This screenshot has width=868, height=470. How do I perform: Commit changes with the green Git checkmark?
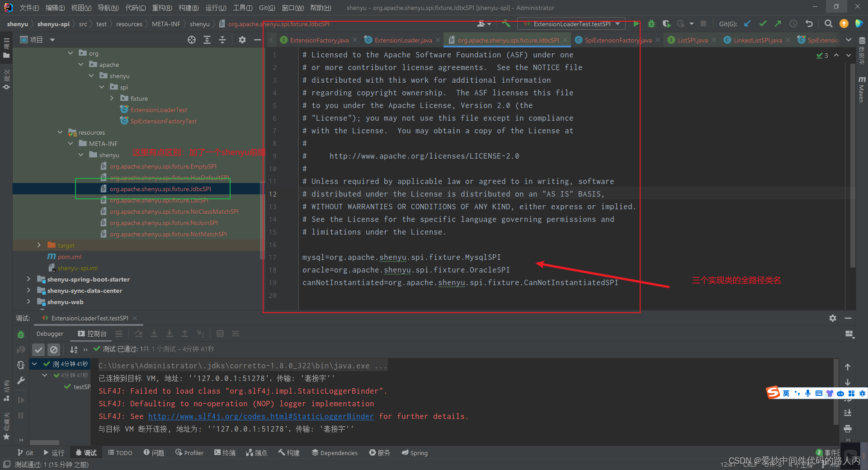pyautogui.click(x=763, y=23)
